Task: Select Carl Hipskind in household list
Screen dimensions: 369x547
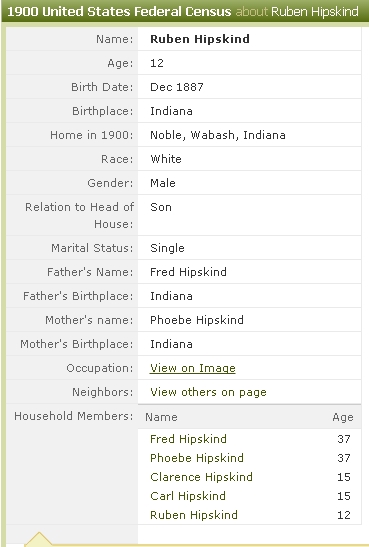Action: click(188, 496)
